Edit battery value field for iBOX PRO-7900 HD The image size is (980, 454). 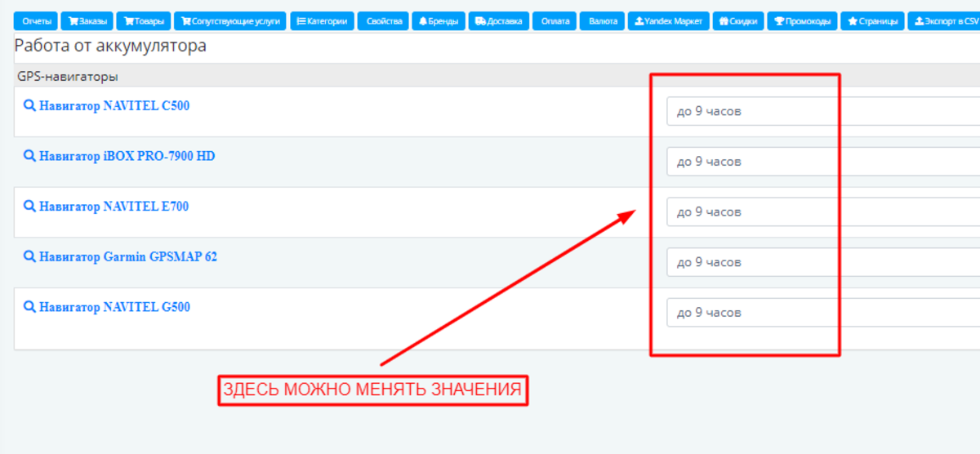click(823, 162)
